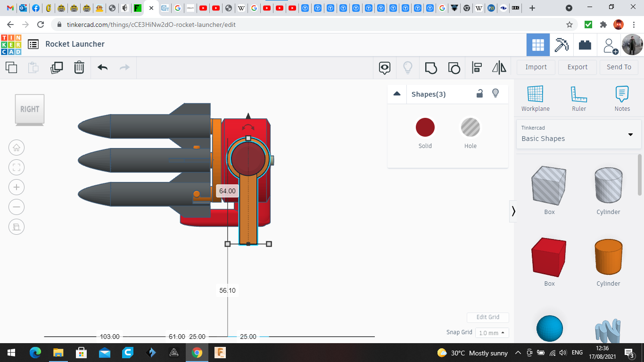Click the Group shapes icon

point(431,67)
